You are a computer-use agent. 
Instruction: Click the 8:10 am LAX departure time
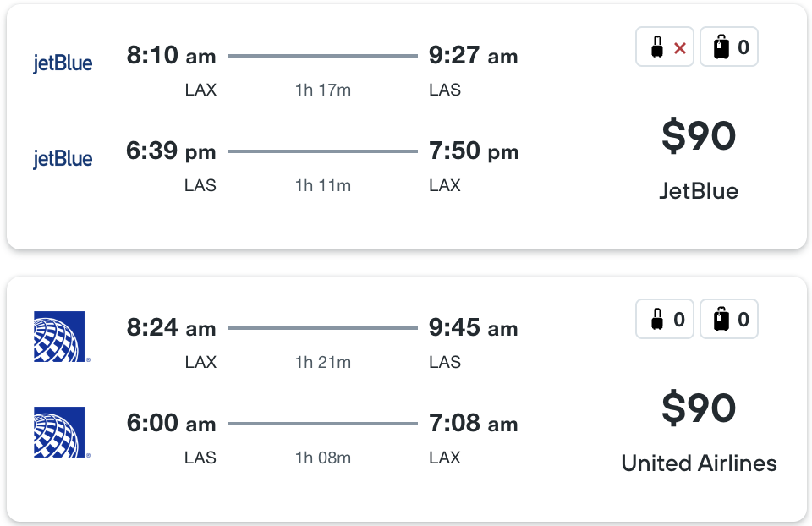click(171, 56)
